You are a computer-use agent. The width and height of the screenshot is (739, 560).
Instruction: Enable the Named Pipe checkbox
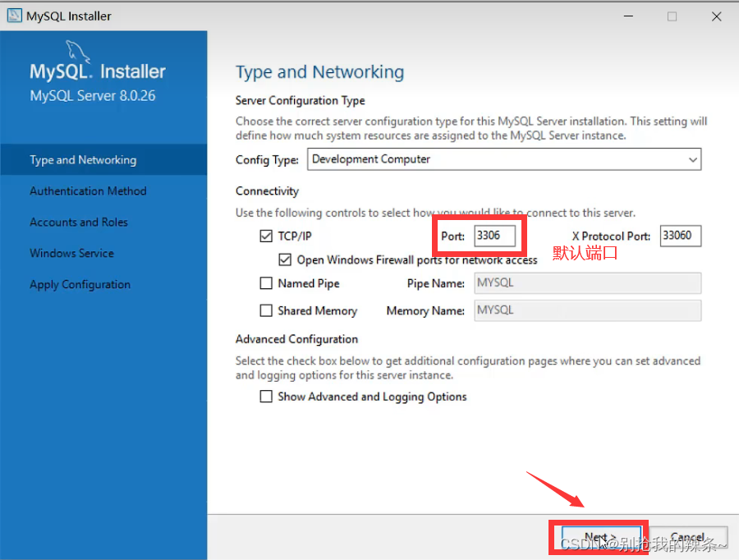coord(266,282)
